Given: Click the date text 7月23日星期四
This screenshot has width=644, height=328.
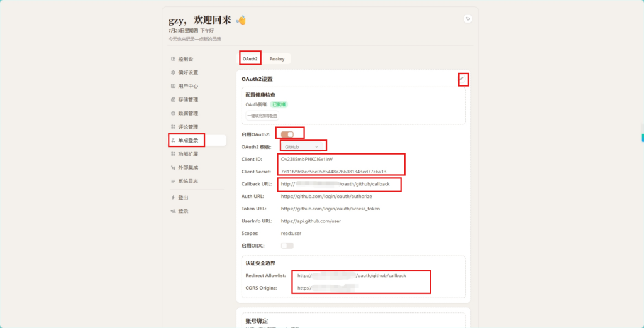Looking at the screenshot, I should (183, 30).
